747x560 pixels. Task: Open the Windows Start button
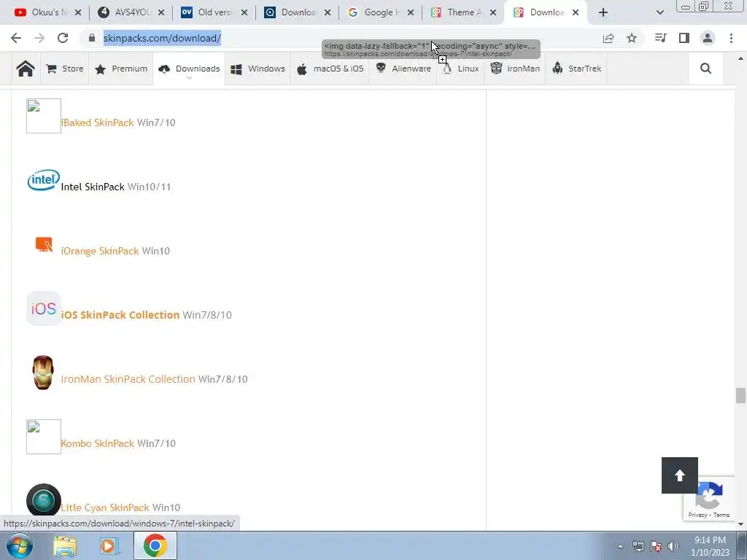(x=20, y=545)
